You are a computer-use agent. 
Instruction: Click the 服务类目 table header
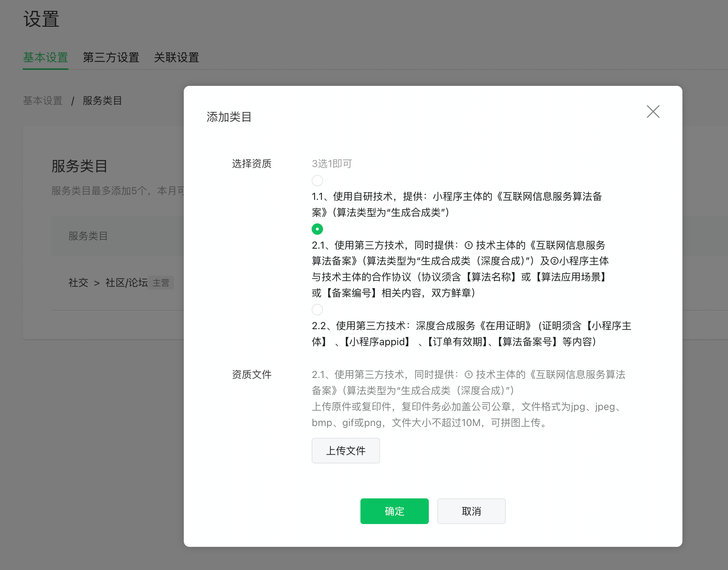click(88, 236)
